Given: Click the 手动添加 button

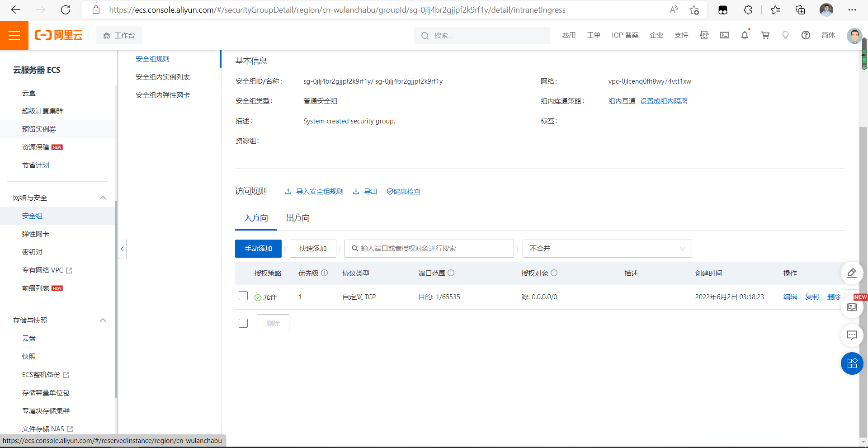Looking at the screenshot, I should click(x=258, y=249).
